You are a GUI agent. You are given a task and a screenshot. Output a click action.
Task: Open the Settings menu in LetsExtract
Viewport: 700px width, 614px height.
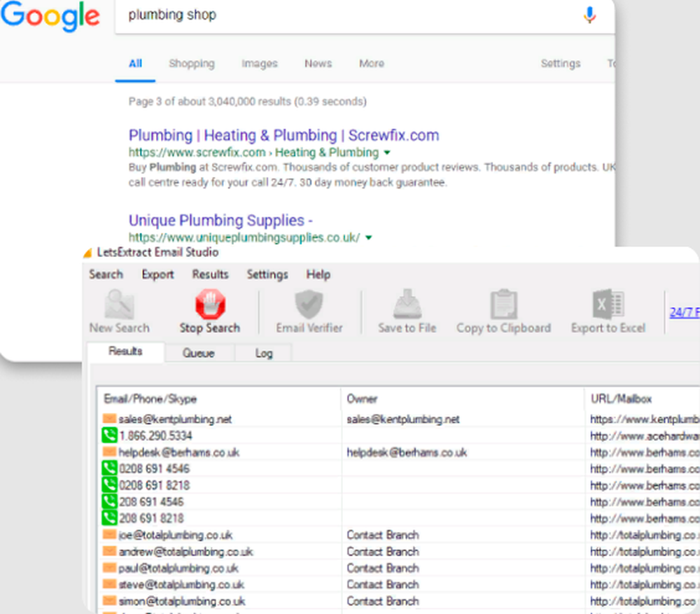[x=267, y=274]
